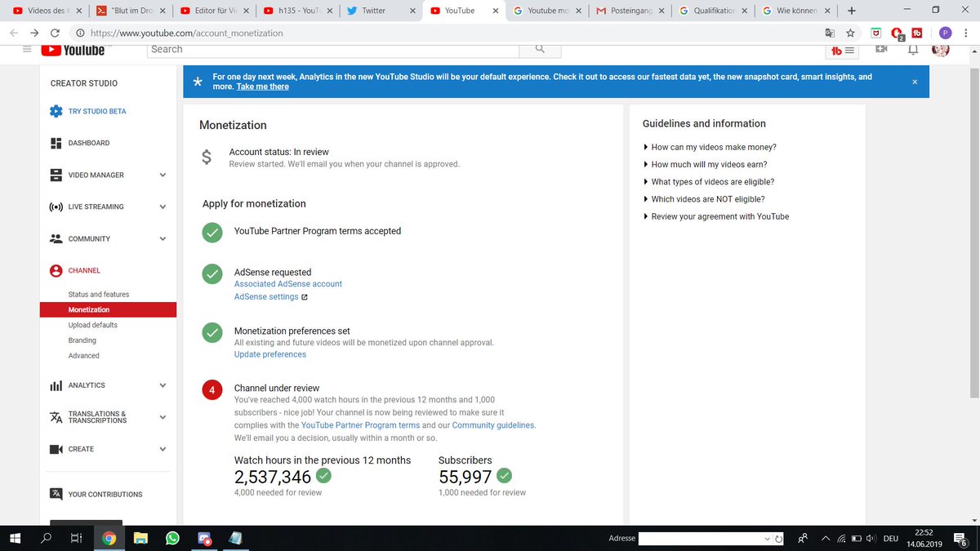Open 'Associated AdSense account' link

pos(288,284)
